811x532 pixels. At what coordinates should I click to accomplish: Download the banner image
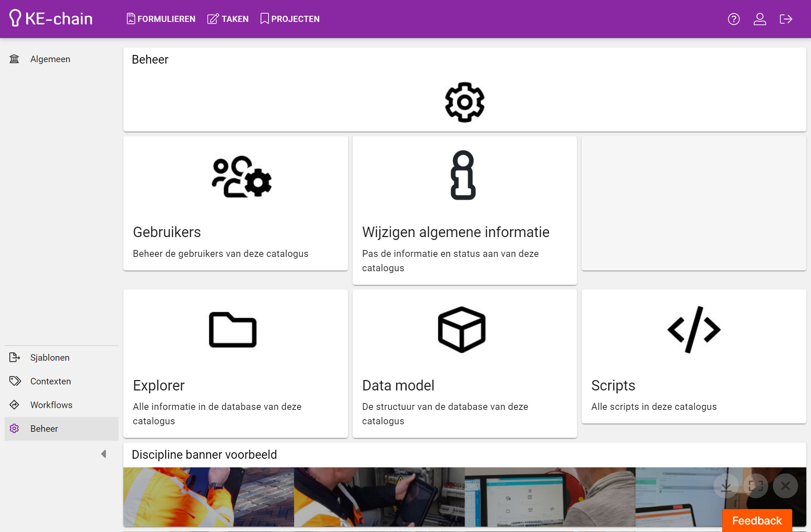(726, 486)
